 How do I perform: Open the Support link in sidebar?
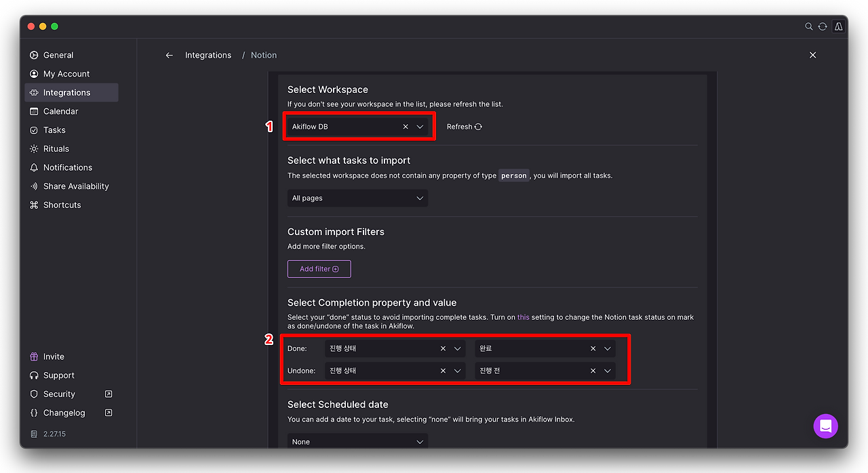coord(59,375)
